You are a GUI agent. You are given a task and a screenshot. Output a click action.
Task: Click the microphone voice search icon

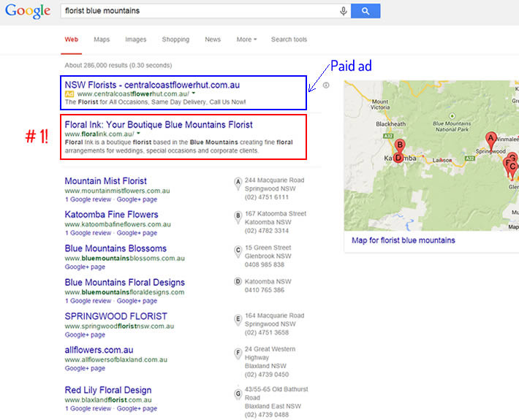coord(344,11)
